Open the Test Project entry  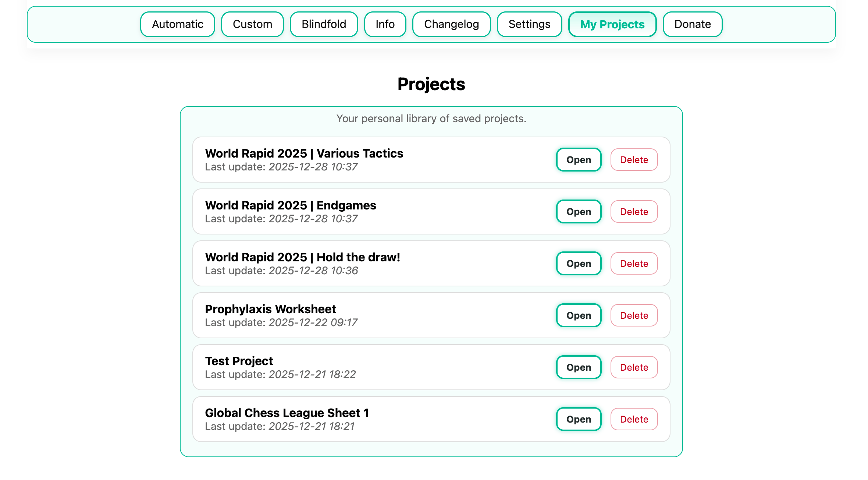point(579,367)
